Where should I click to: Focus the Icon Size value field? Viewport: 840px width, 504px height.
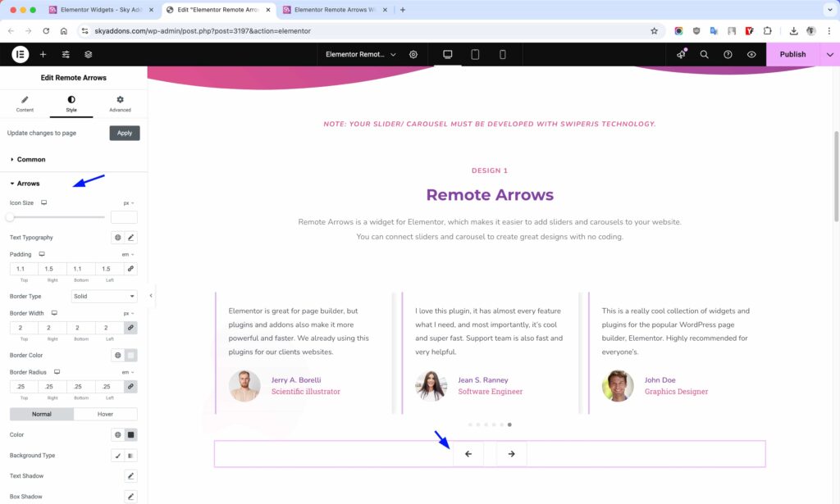tap(124, 217)
